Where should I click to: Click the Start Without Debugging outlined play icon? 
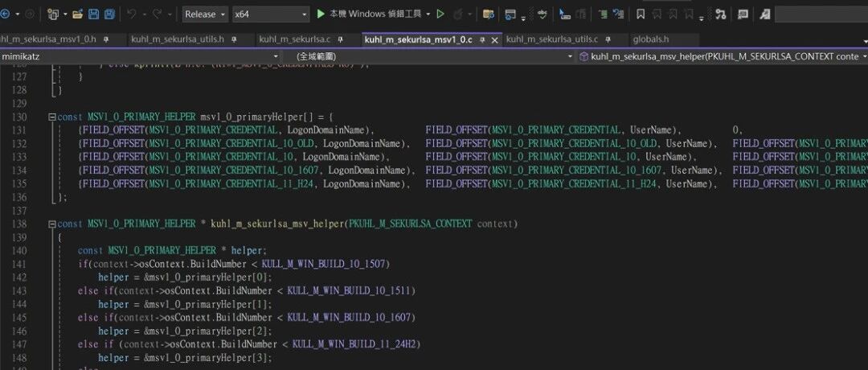440,14
